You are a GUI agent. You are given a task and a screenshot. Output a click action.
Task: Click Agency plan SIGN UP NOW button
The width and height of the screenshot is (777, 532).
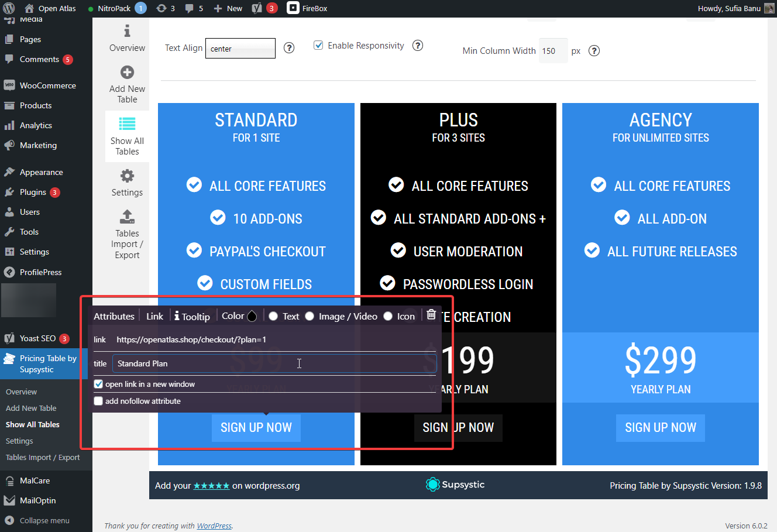coord(661,428)
